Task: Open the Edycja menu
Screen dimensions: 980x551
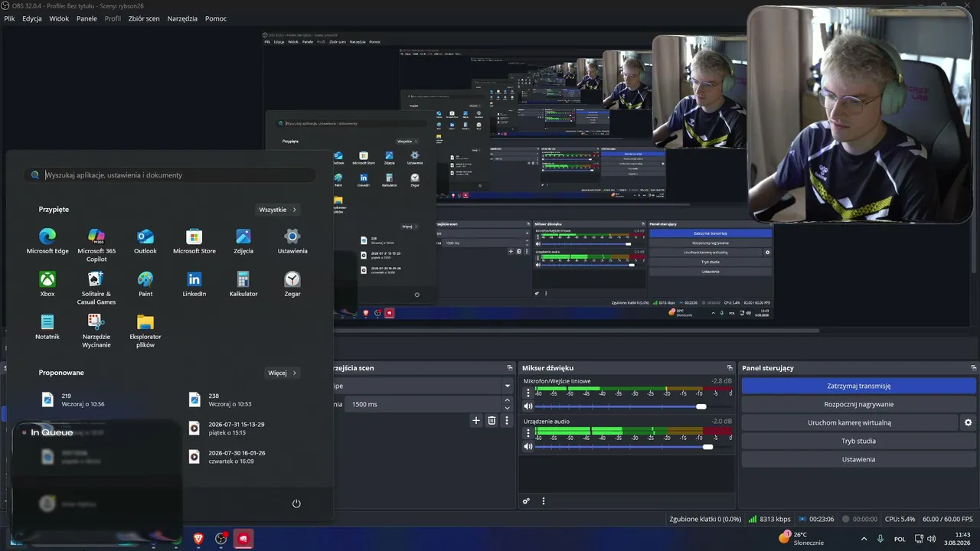Action: (x=32, y=18)
